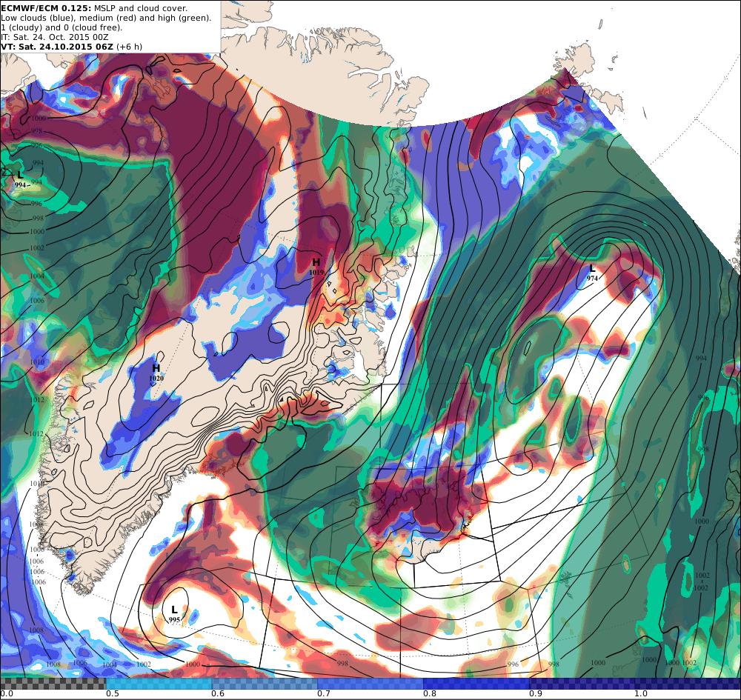Click the colorbar tick label '1.0'
The height and width of the screenshot is (700, 741).
(641, 694)
